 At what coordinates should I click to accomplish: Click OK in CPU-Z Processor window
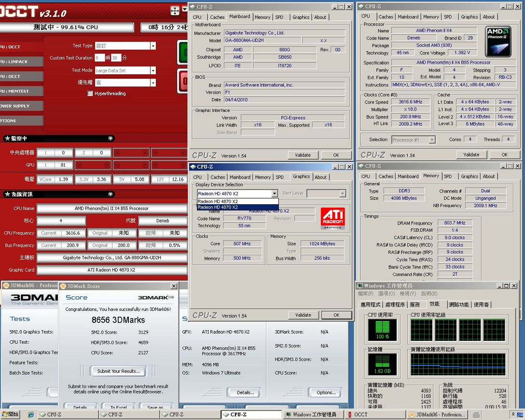coord(505,155)
